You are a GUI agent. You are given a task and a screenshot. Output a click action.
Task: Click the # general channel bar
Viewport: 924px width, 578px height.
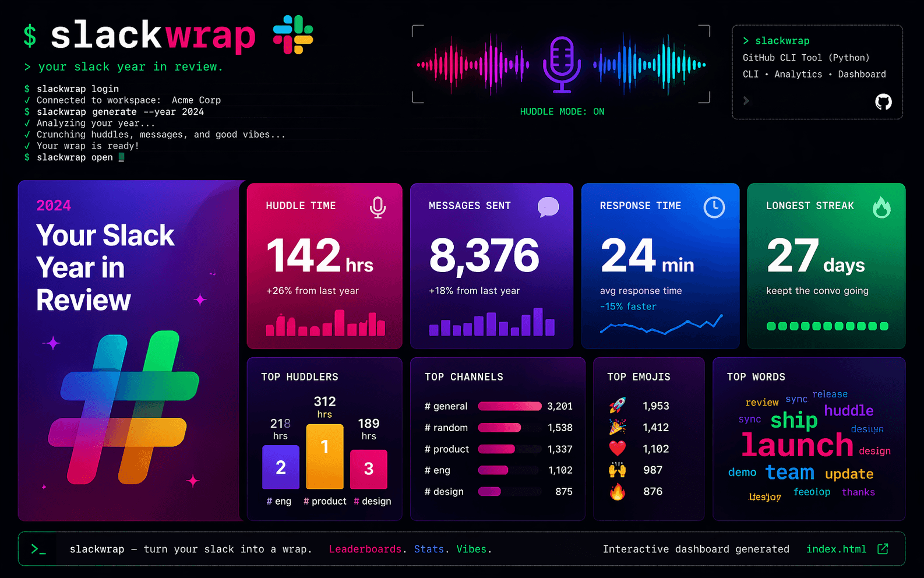(510, 406)
